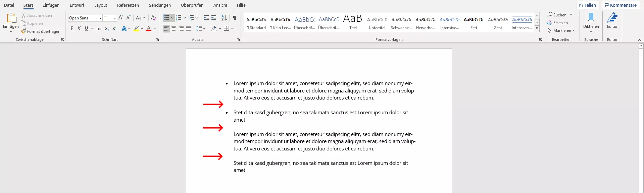This screenshot has height=193, width=644.
Task: Click first bullet paragraph text
Action: click(324, 90)
